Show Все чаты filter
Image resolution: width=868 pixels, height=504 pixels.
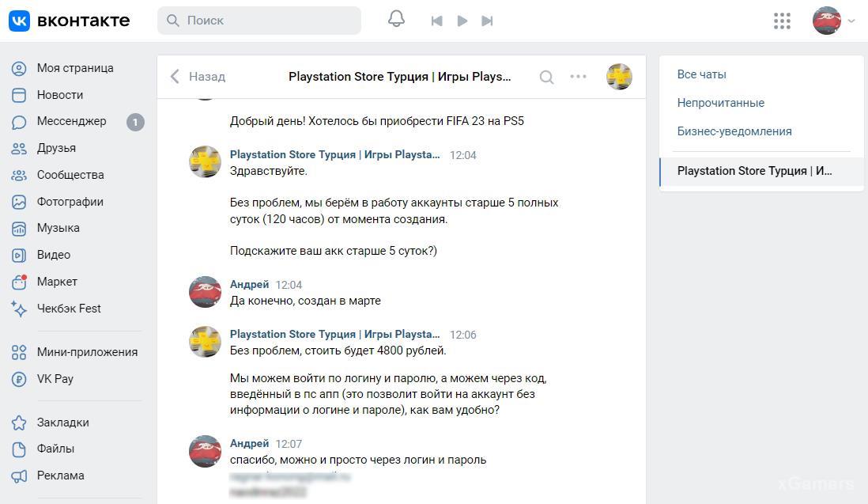[701, 74]
